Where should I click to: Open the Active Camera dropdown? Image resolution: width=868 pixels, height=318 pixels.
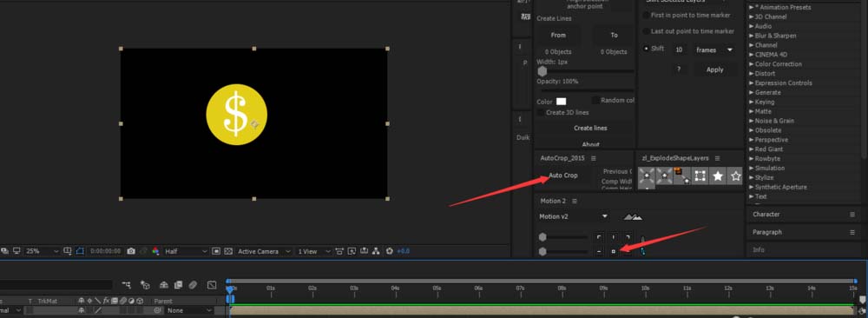point(264,251)
